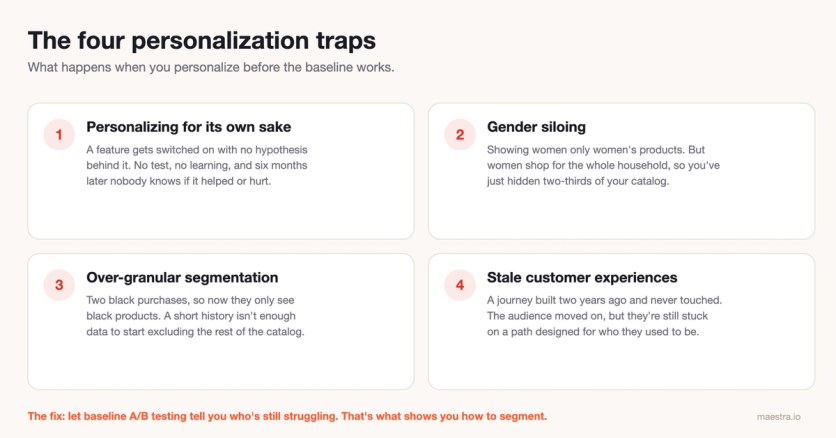Image resolution: width=836 pixels, height=438 pixels.
Task: Click the number 3 circle badge
Action: [x=59, y=285]
